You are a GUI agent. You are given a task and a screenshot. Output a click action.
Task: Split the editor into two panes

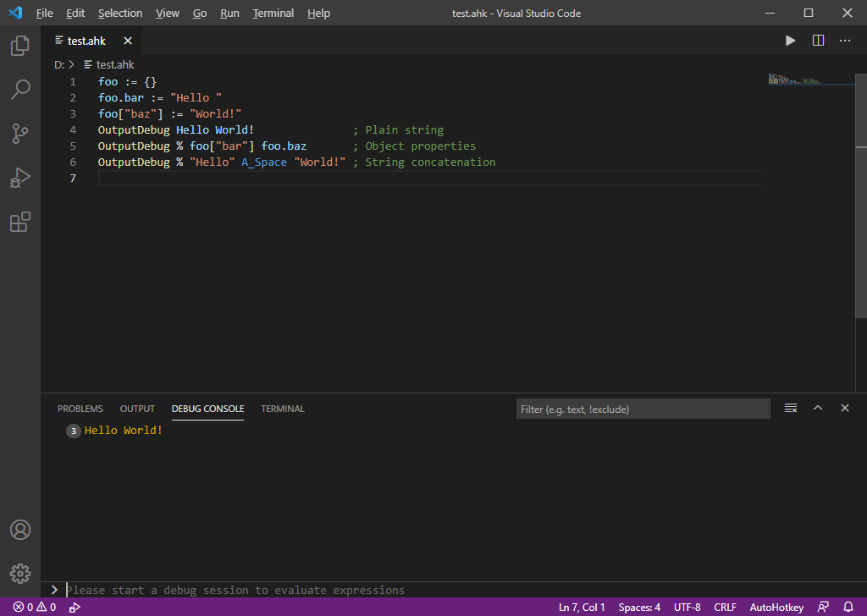pyautogui.click(x=817, y=40)
